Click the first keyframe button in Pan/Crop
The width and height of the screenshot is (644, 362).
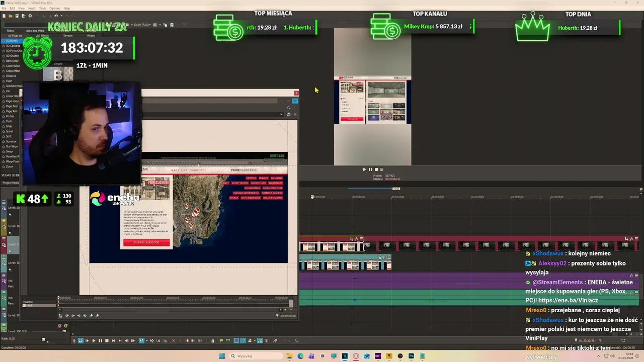(67, 316)
